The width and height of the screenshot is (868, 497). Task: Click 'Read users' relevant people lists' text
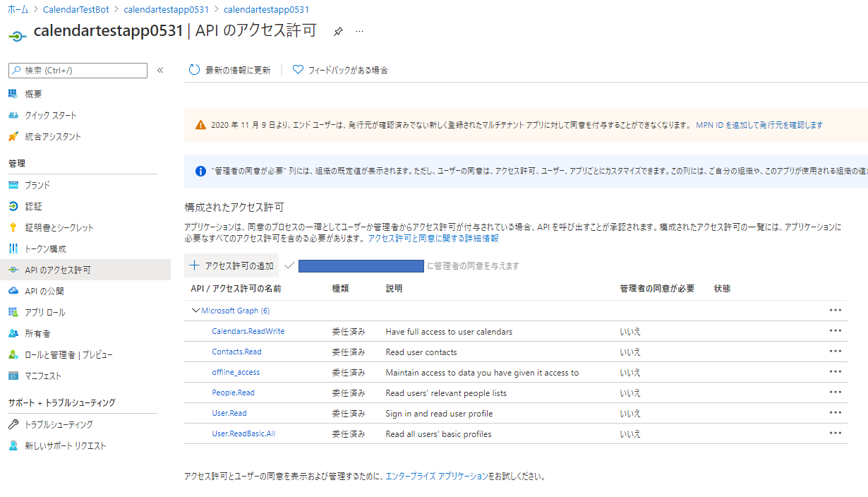pyautogui.click(x=446, y=393)
